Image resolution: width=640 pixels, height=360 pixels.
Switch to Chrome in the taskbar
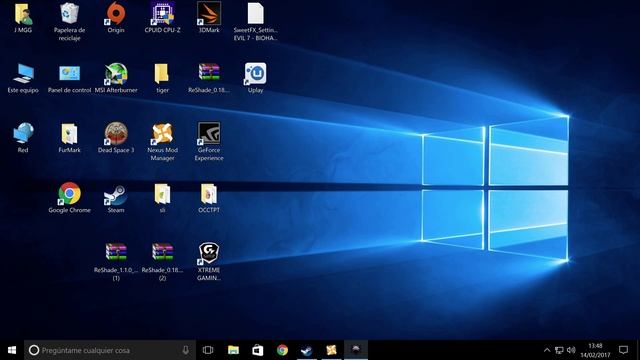[x=282, y=350]
